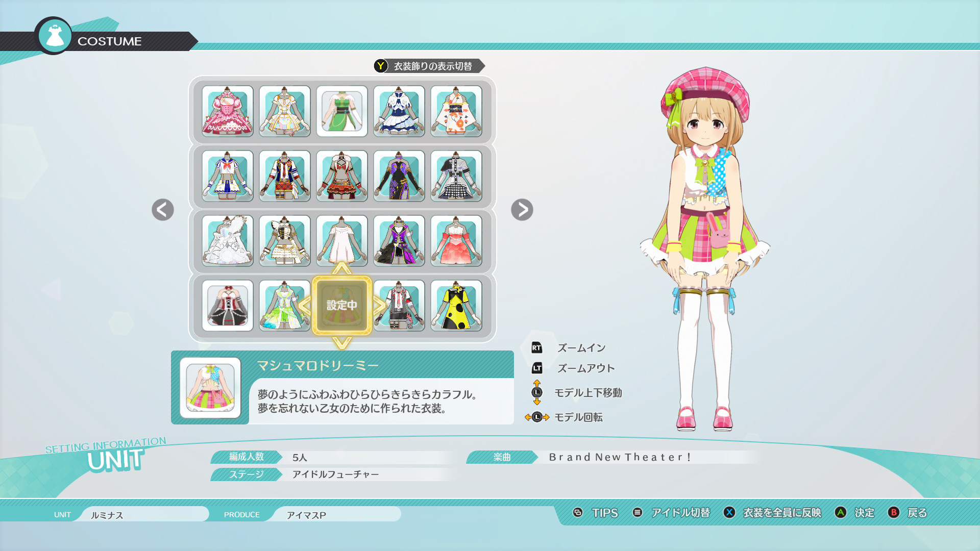This screenshot has width=980, height=551.
Task: Select the yellow polka dot costume thumbnail
Action: click(x=456, y=306)
